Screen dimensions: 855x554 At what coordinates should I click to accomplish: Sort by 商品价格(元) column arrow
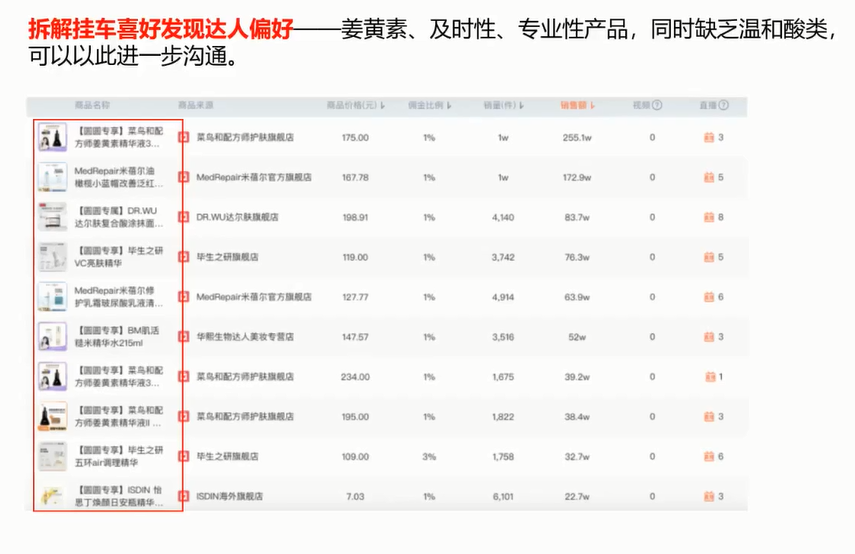click(383, 105)
